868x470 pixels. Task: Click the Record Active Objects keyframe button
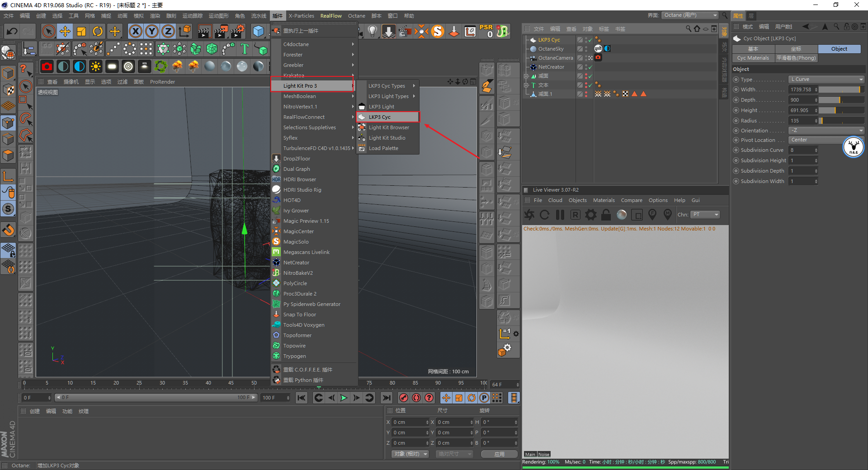pyautogui.click(x=404, y=398)
